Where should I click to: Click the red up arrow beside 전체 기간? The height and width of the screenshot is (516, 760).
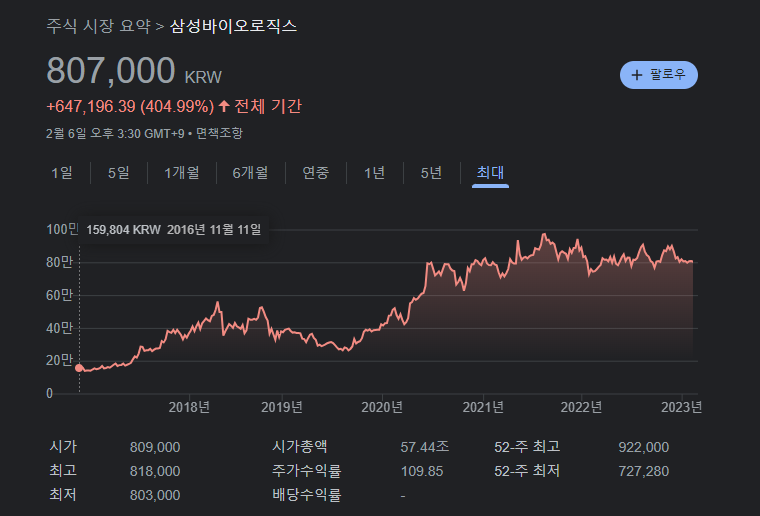click(x=223, y=106)
